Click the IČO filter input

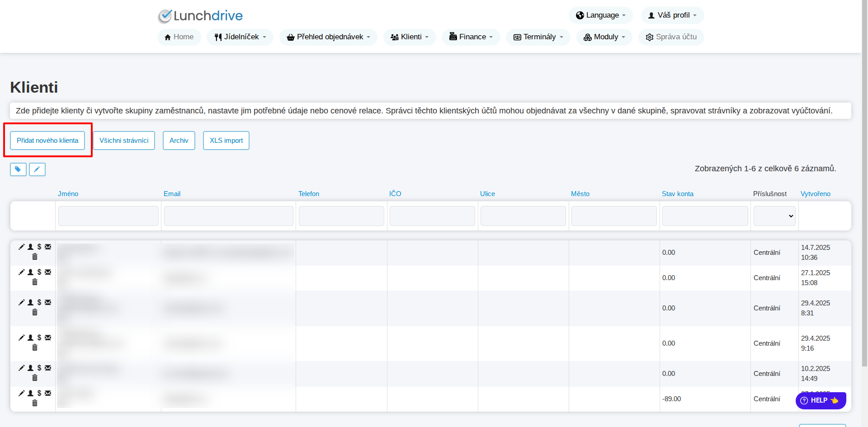[432, 216]
